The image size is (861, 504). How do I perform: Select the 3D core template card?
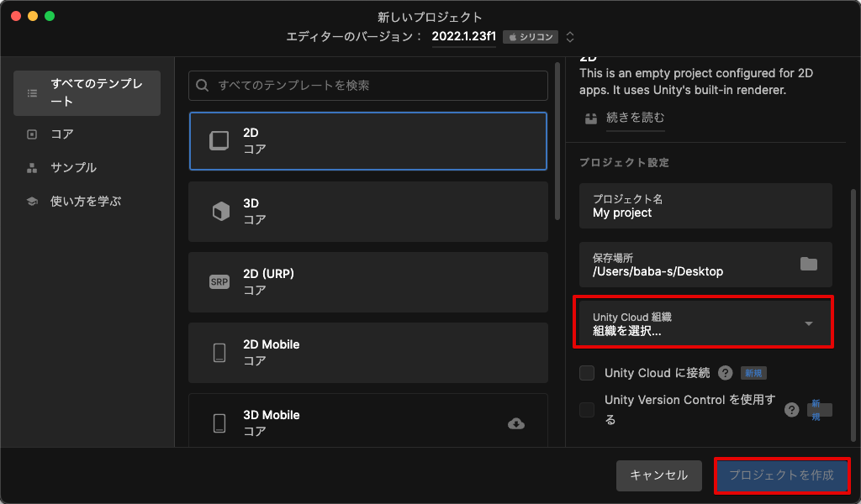(368, 212)
